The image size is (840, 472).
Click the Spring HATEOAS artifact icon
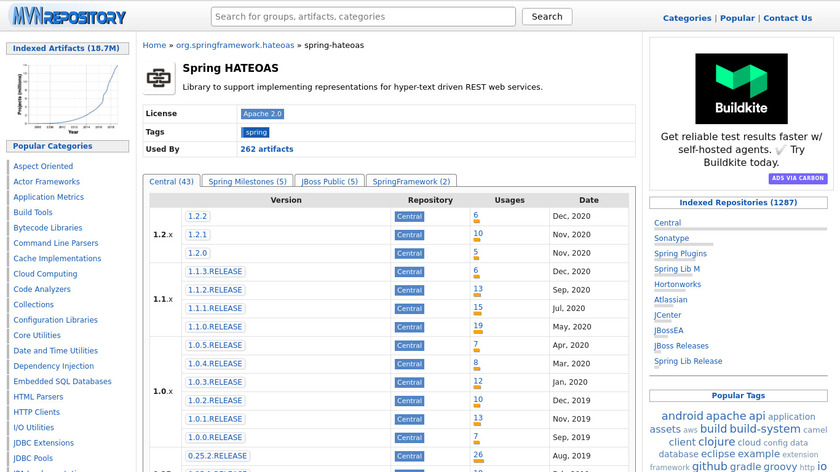tap(159, 78)
